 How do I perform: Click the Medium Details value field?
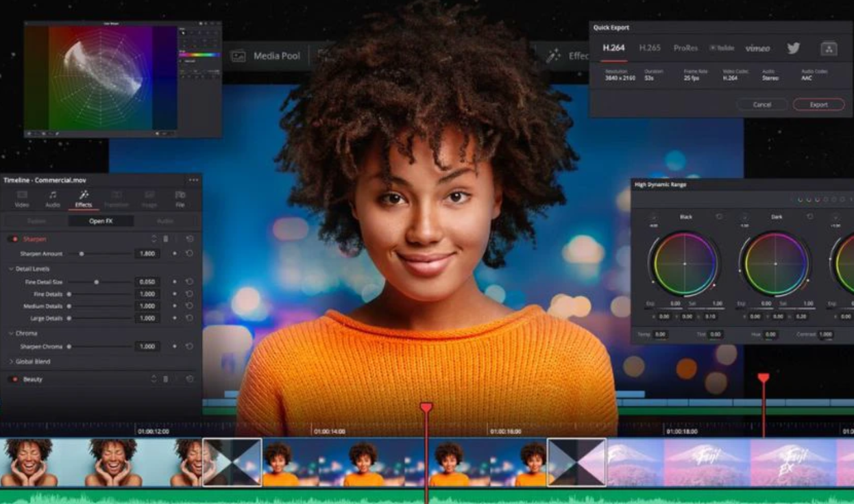click(147, 306)
